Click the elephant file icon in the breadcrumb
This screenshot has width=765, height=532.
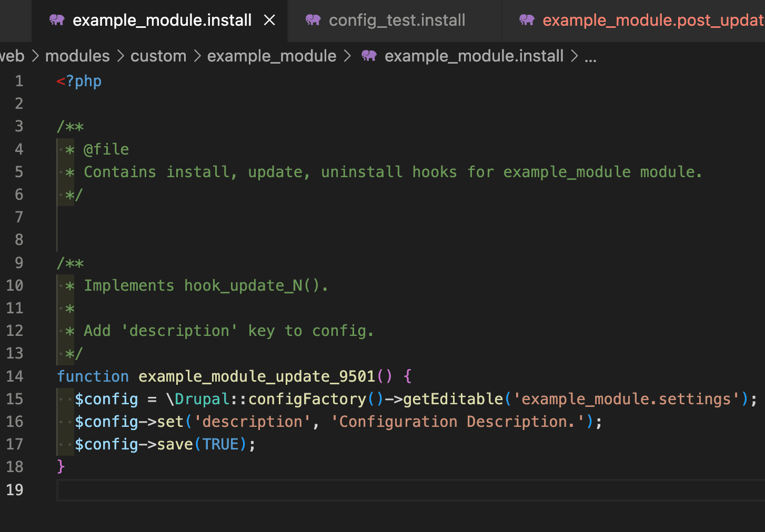click(369, 56)
